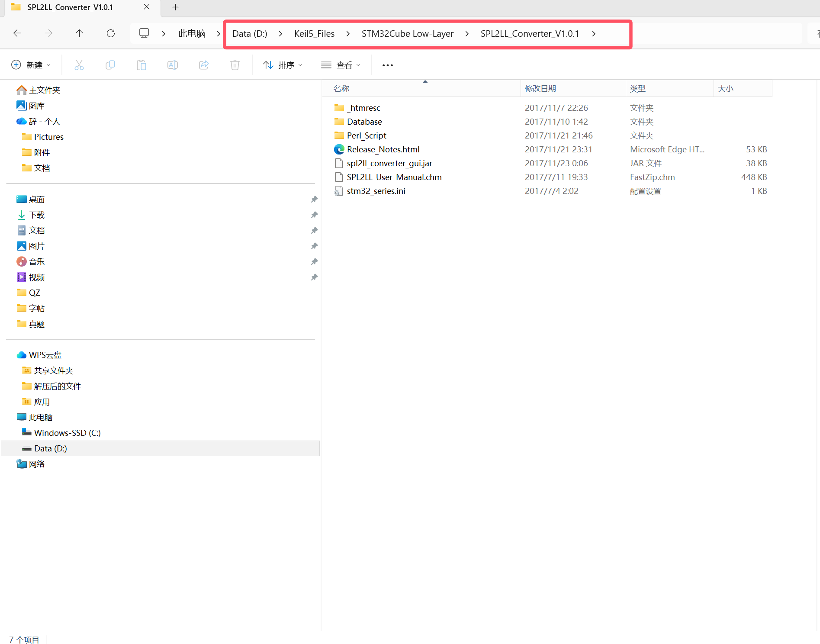Unpin 下载 from quick access

(314, 215)
